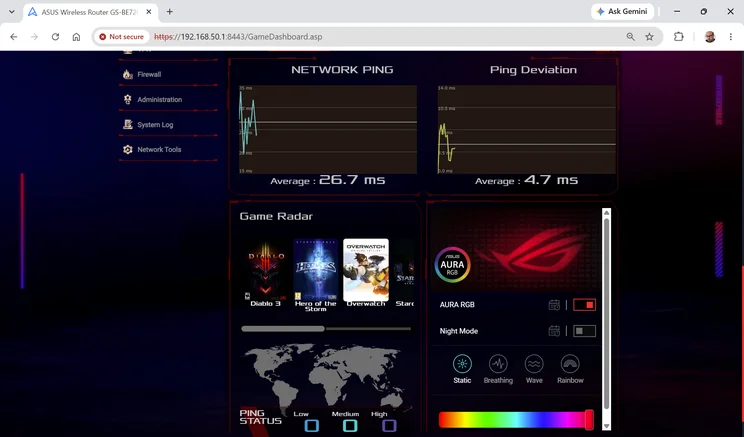
Task: Click the Game Radar heading
Action: 276,216
